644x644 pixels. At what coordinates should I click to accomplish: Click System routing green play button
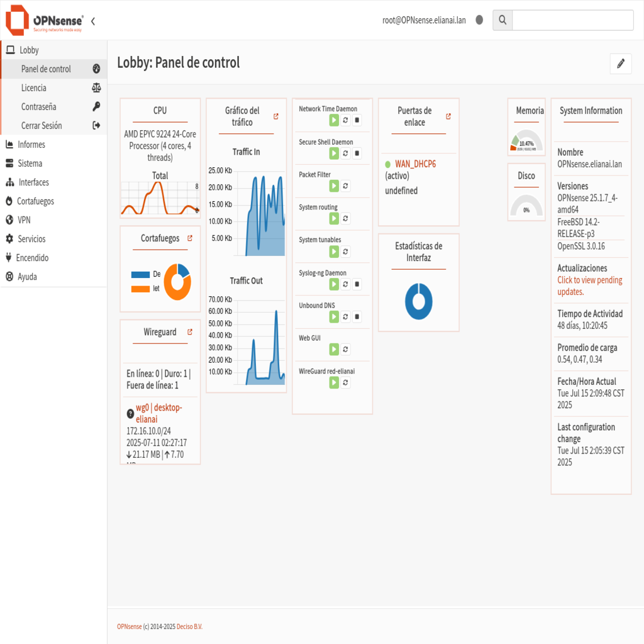pos(334,218)
